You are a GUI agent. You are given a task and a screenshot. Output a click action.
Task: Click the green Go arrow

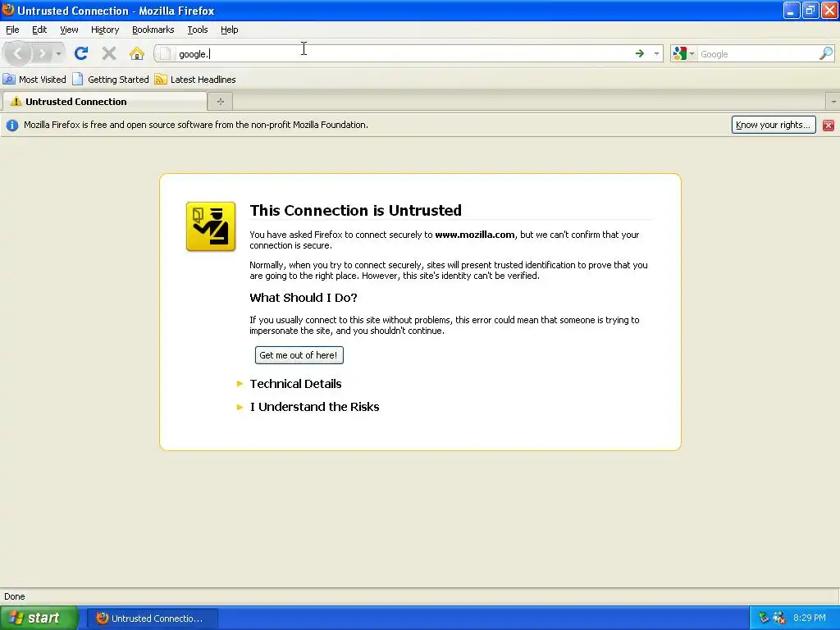pos(639,53)
